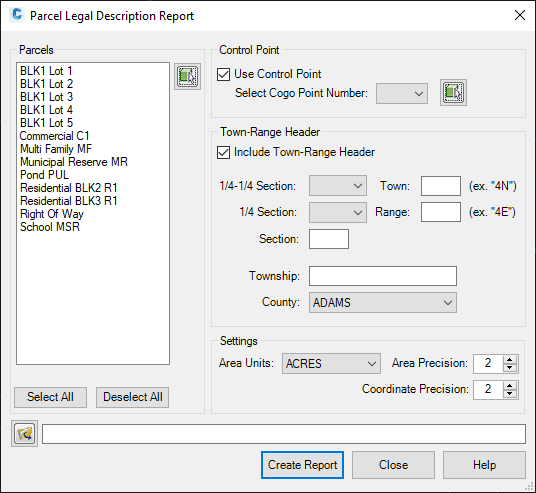
Task: Toggle Include Town-Range Header checkbox
Action: 224,152
